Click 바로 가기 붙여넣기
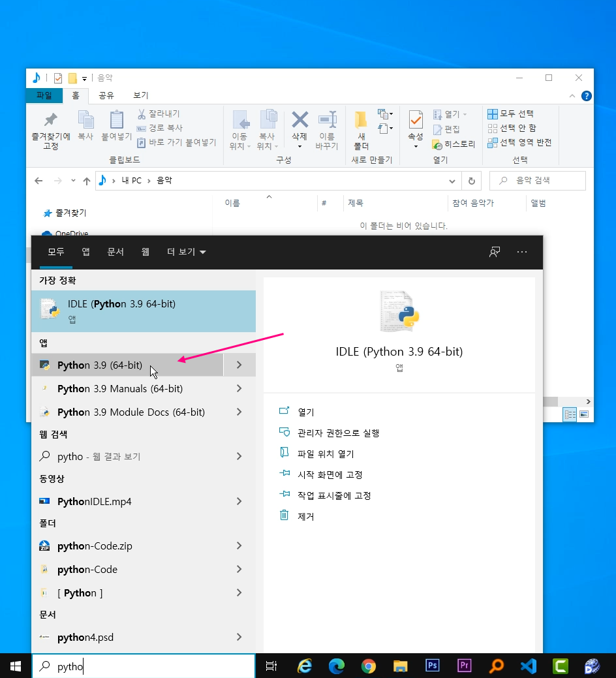 [x=176, y=142]
